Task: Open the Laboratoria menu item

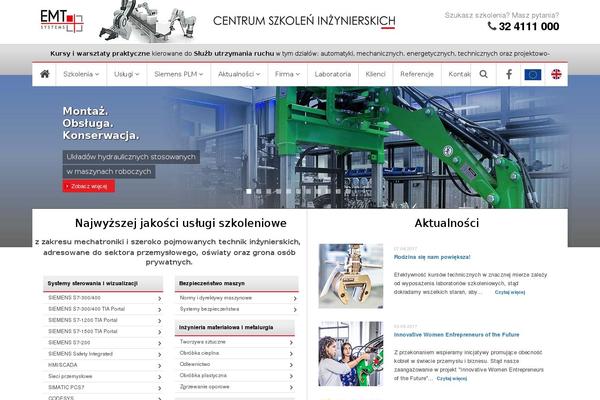Action: pyautogui.click(x=333, y=74)
